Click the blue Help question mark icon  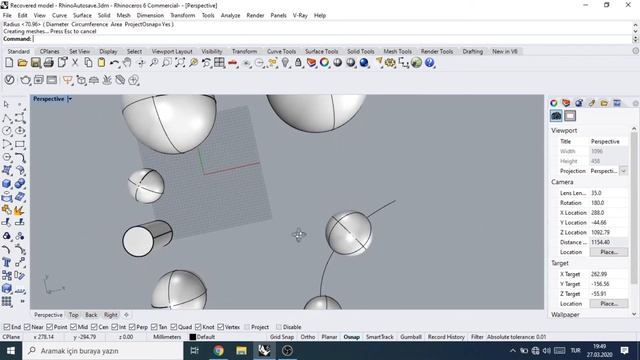click(429, 62)
